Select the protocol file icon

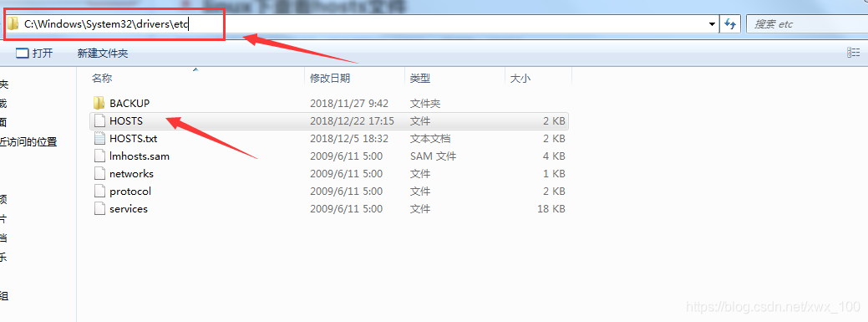click(99, 192)
